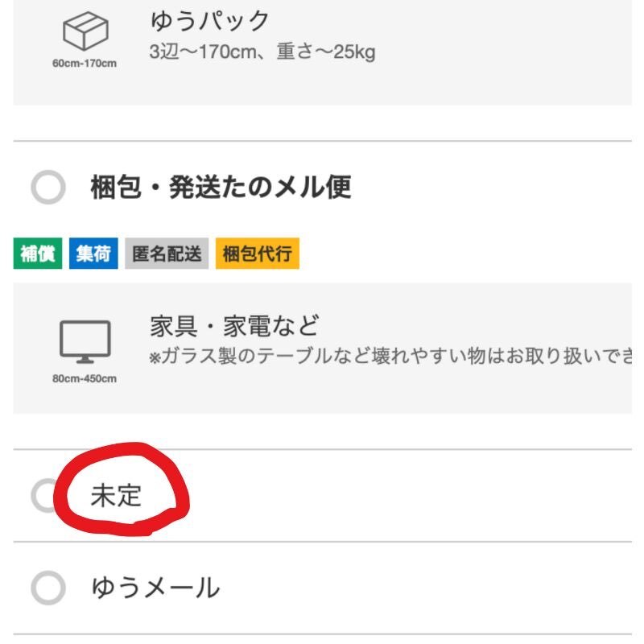The image size is (644, 644).
Task: Select the 未定 radio button
Action: click(x=44, y=495)
